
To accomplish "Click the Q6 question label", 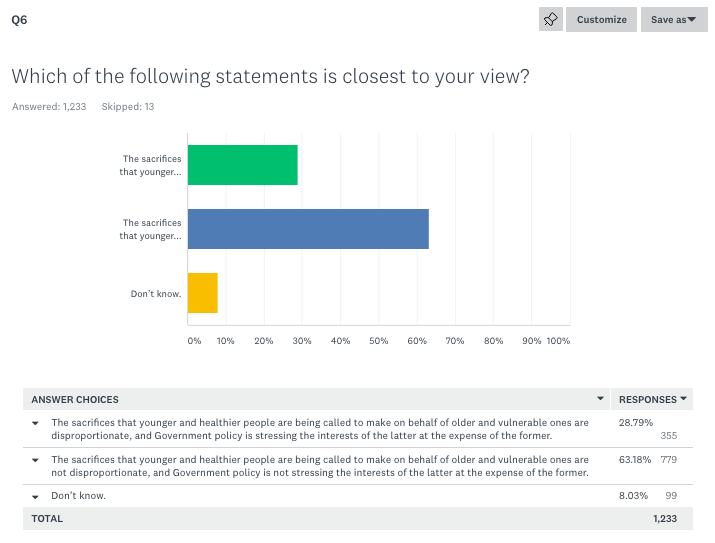I will (x=19, y=19).
